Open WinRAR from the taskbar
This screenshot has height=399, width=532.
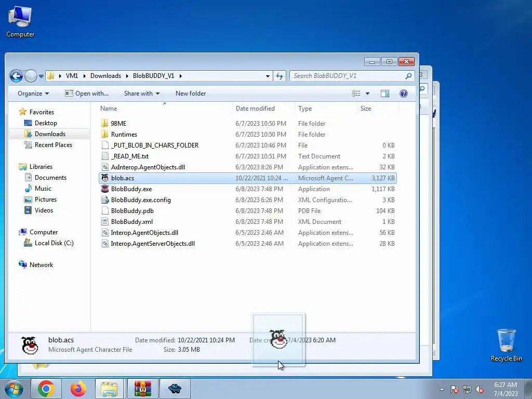(142, 389)
